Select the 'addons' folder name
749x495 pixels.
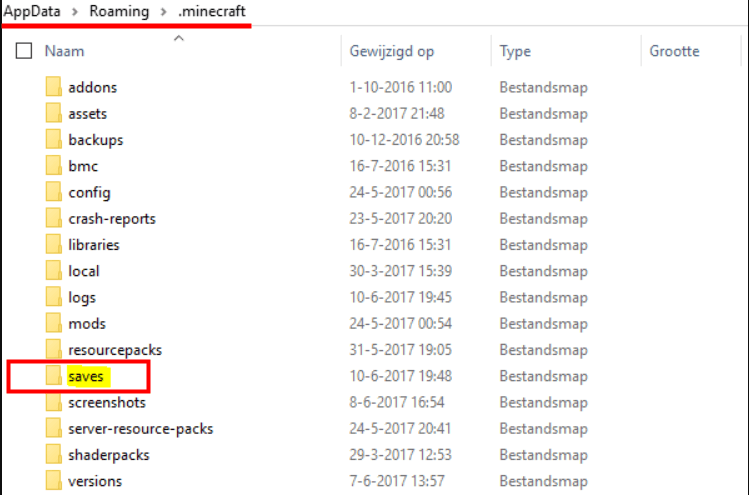[x=93, y=87]
